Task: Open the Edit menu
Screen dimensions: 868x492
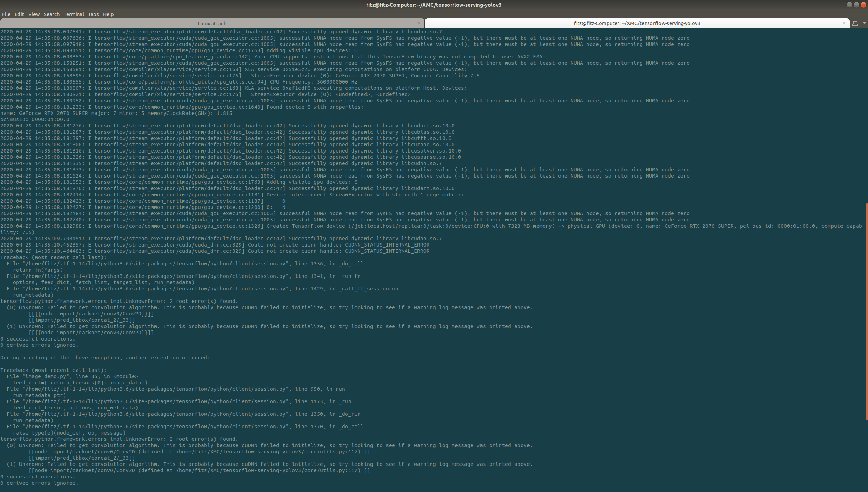Action: click(19, 14)
